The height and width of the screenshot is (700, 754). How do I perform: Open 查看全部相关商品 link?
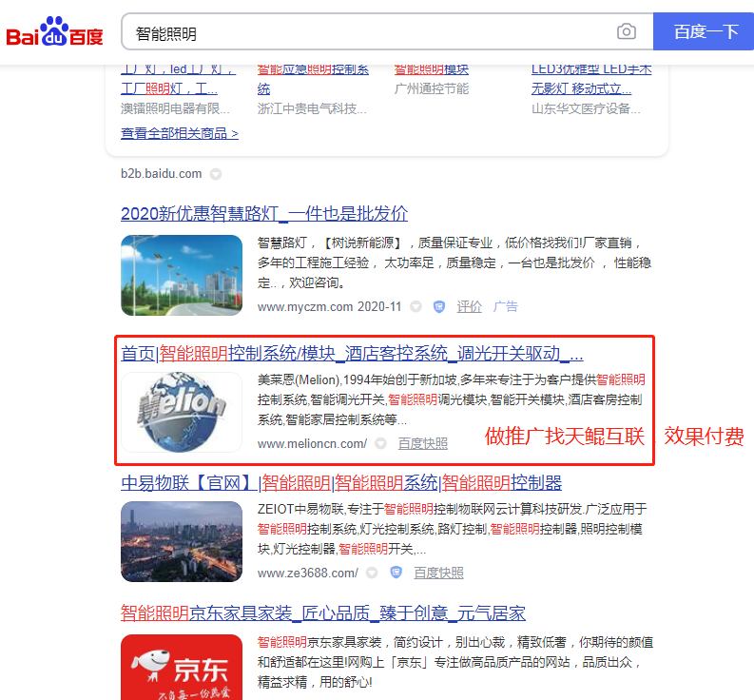coord(180,133)
